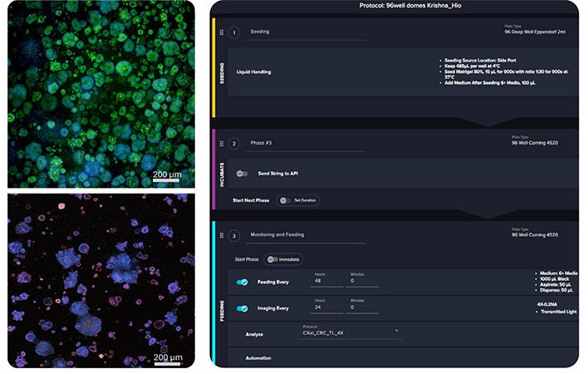Click the step 1 circle icon
This screenshot has width=588, height=374.
234,32
